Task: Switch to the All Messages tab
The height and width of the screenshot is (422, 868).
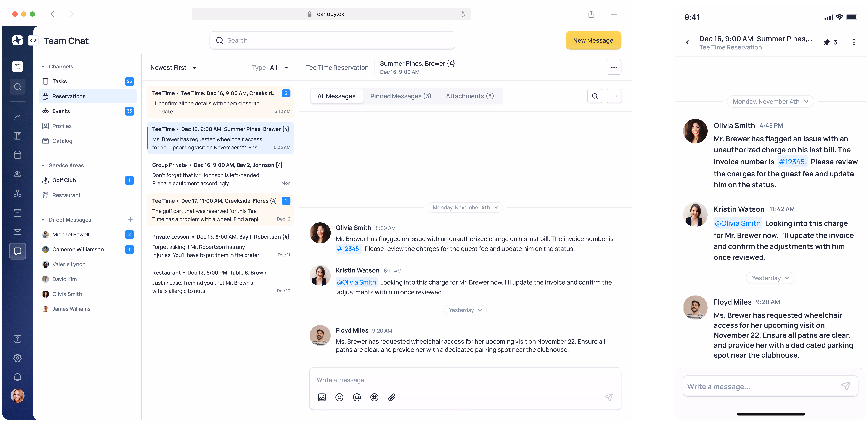Action: (336, 96)
